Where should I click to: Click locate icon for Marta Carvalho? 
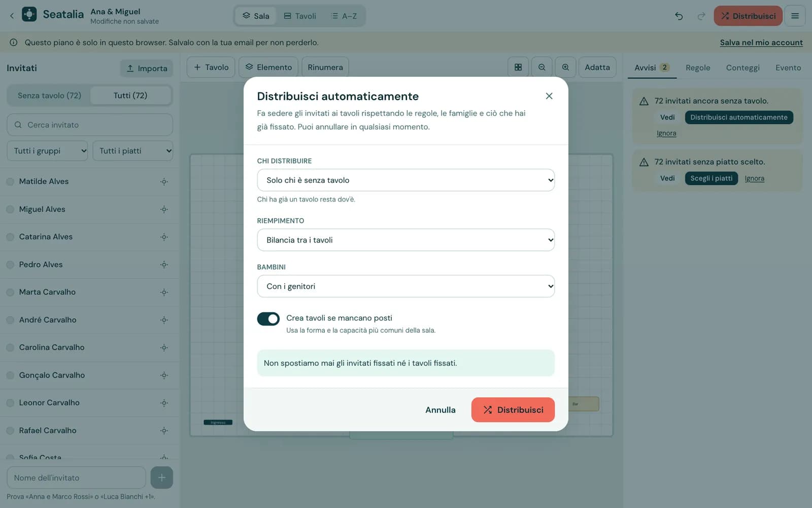point(164,292)
